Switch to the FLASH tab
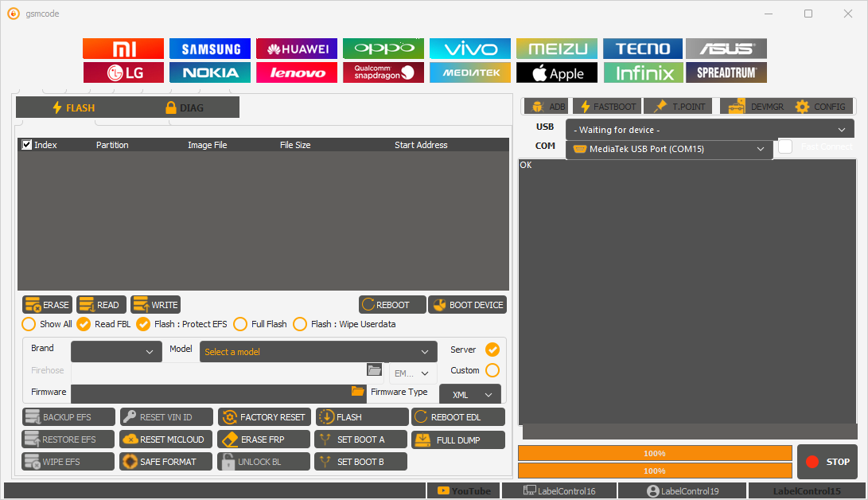Viewport: 868px width, 500px height. 74,107
